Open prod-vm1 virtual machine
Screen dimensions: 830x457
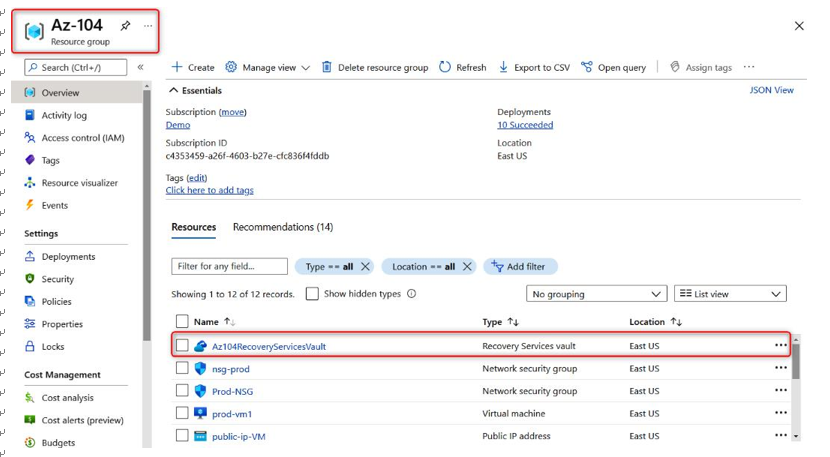click(x=232, y=414)
